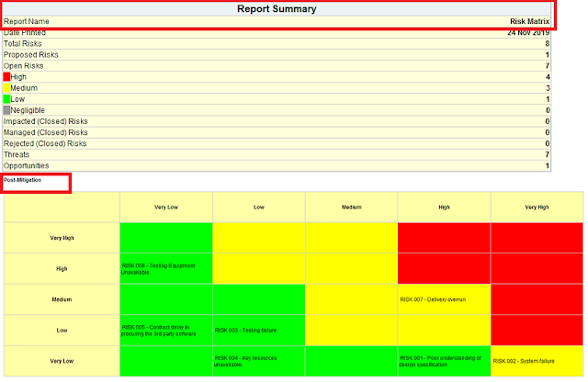Open RISK 007 Delivery overrun cell

pyautogui.click(x=444, y=299)
